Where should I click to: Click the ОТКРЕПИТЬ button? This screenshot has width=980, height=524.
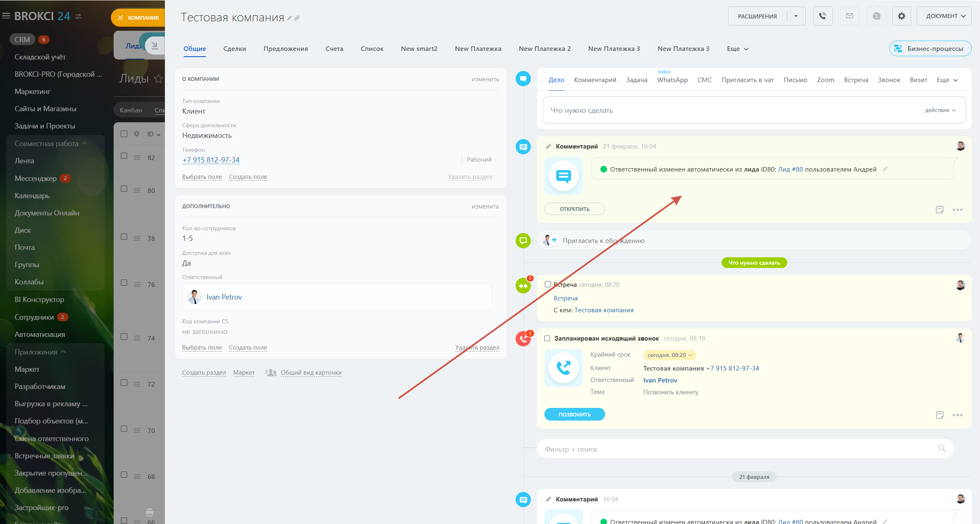click(x=574, y=209)
